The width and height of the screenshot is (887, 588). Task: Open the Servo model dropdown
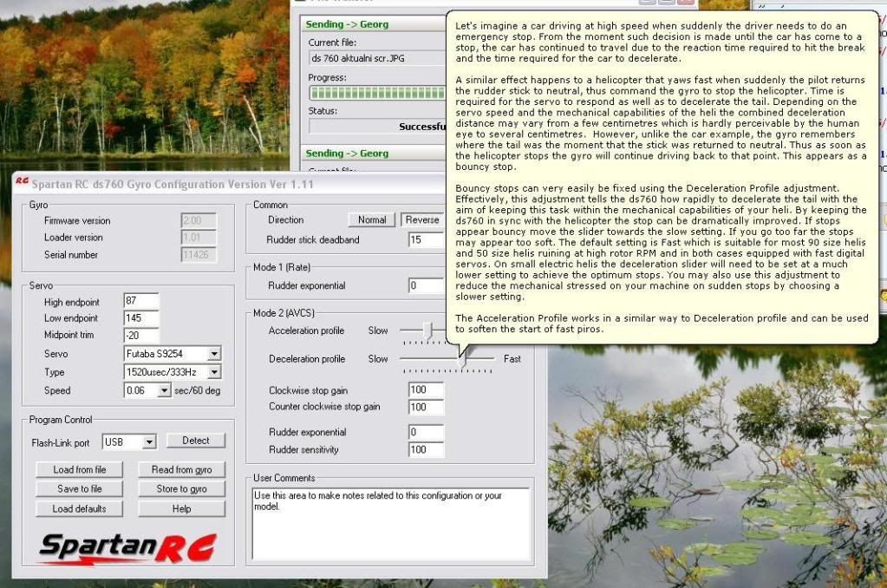tap(214, 354)
